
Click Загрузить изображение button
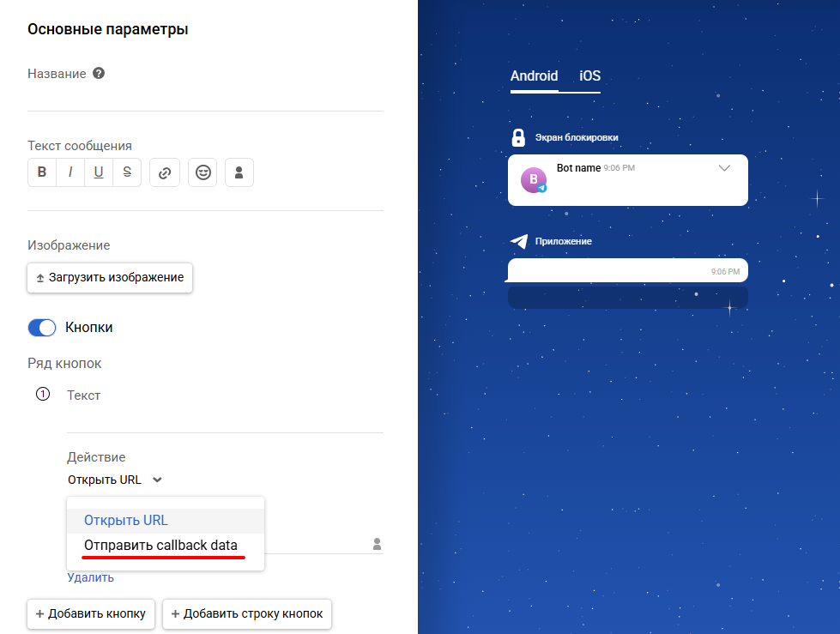click(110, 277)
